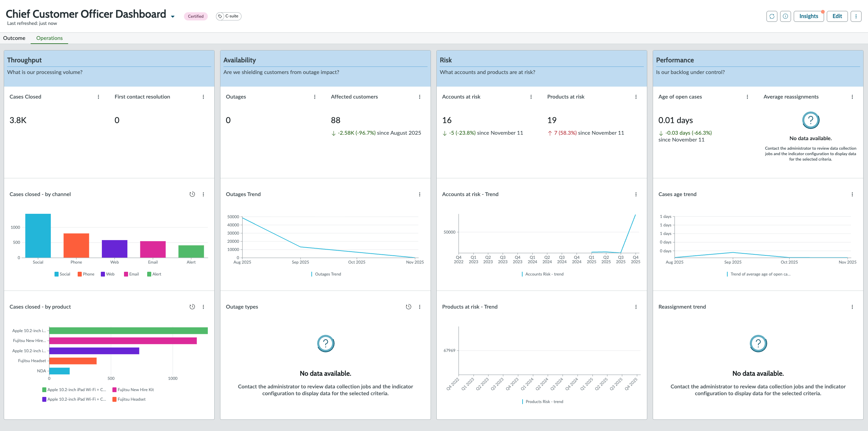Select the Operations tab
This screenshot has width=868, height=431.
click(x=49, y=38)
